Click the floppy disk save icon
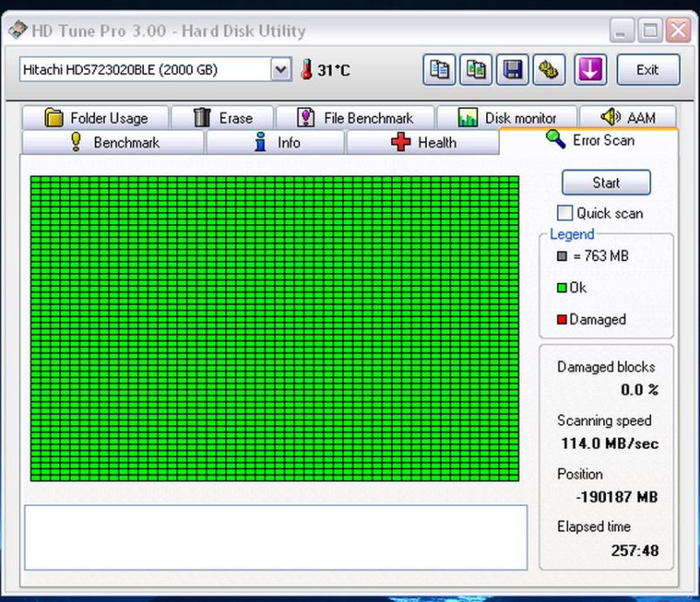This screenshot has height=602, width=700. [512, 70]
